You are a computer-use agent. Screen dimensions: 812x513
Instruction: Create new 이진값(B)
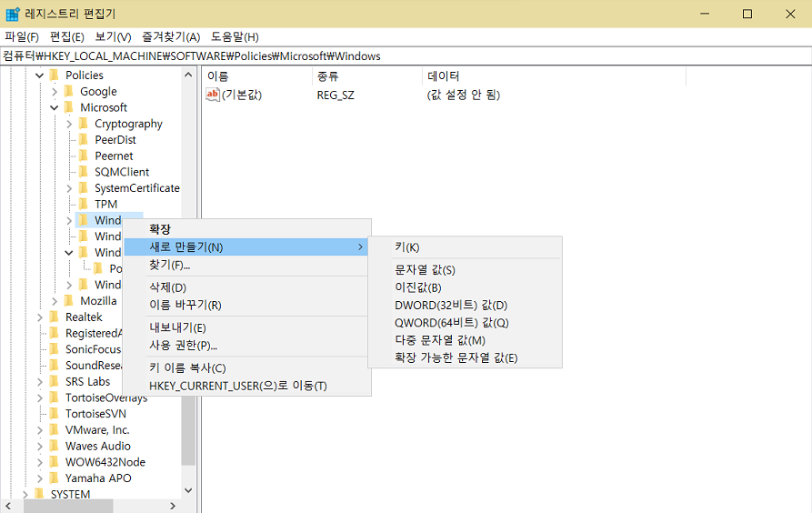[465, 287]
